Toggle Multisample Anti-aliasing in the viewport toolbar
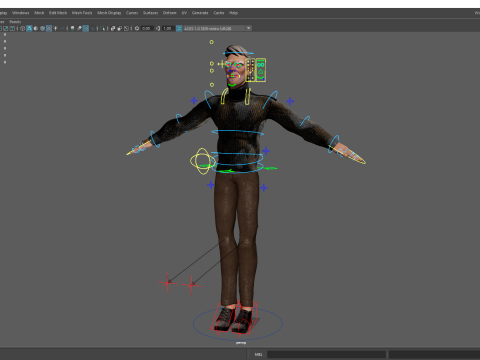The height and width of the screenshot is (360, 480). [86, 28]
